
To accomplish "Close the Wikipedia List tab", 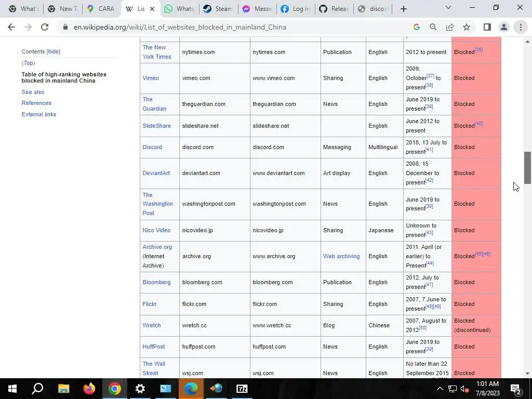I will pyautogui.click(x=152, y=9).
